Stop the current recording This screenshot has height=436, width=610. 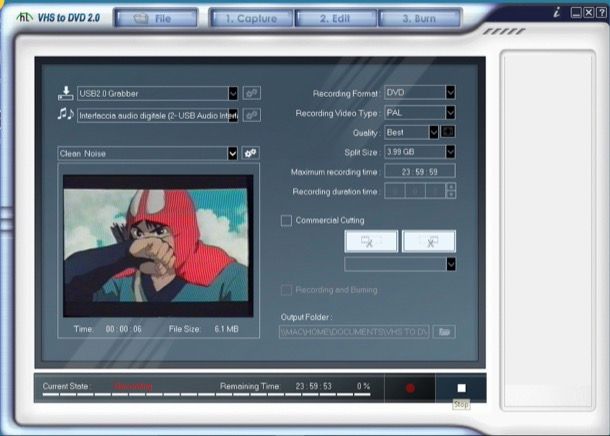click(461, 387)
